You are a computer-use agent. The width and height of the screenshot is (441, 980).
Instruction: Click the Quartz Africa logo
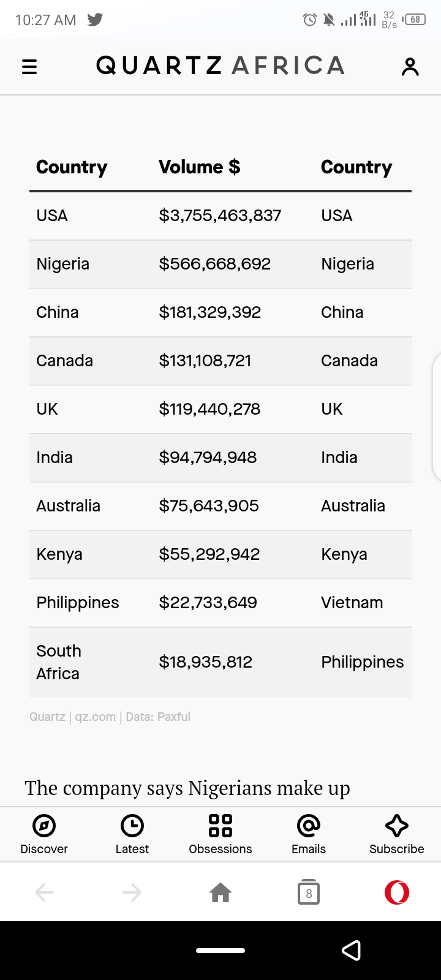[221, 66]
